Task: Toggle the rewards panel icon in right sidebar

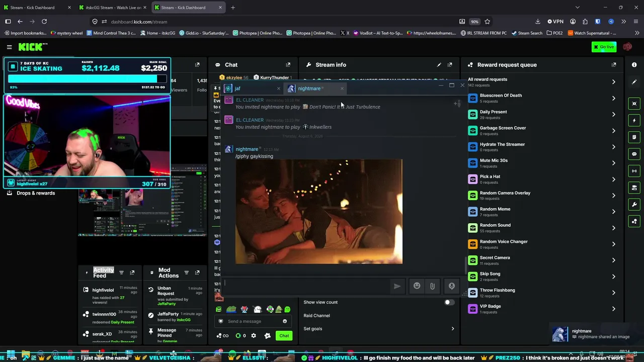Action: point(634,221)
